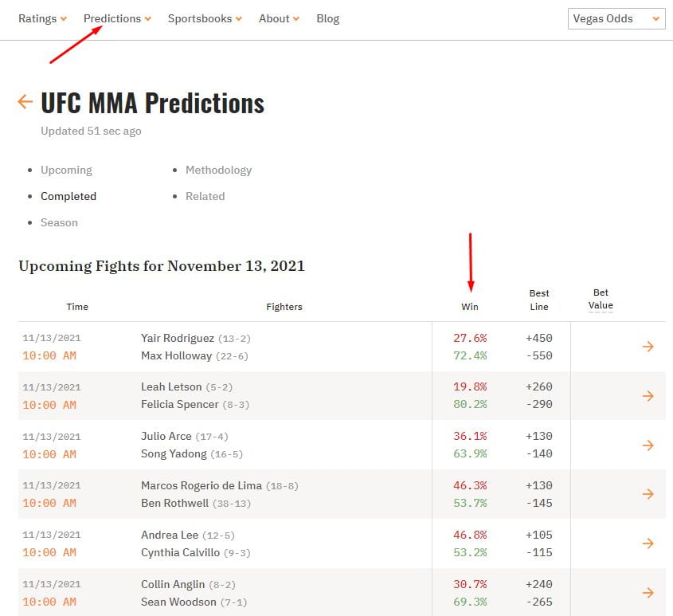The image size is (673, 616).
Task: Open the Methodology link
Action: [x=218, y=170]
